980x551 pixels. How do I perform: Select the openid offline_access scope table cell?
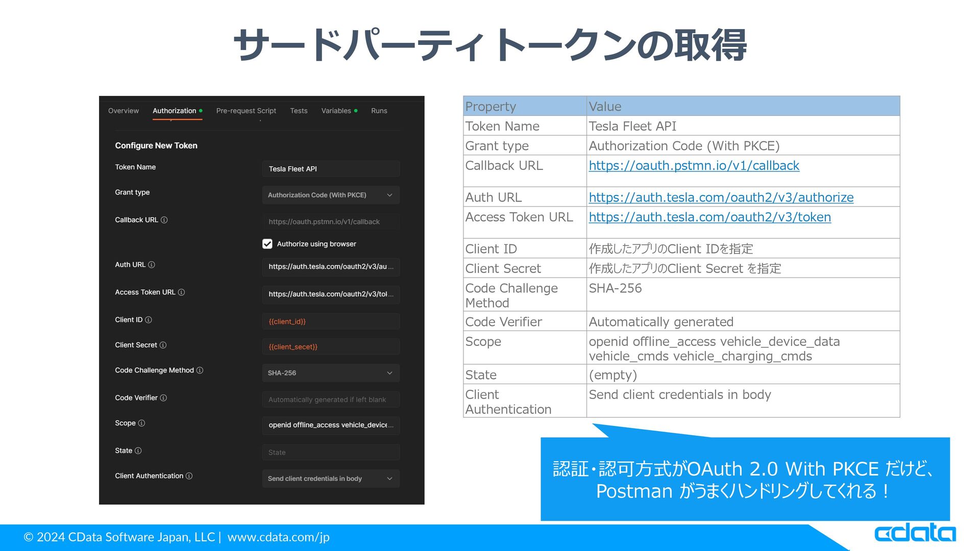coord(743,348)
